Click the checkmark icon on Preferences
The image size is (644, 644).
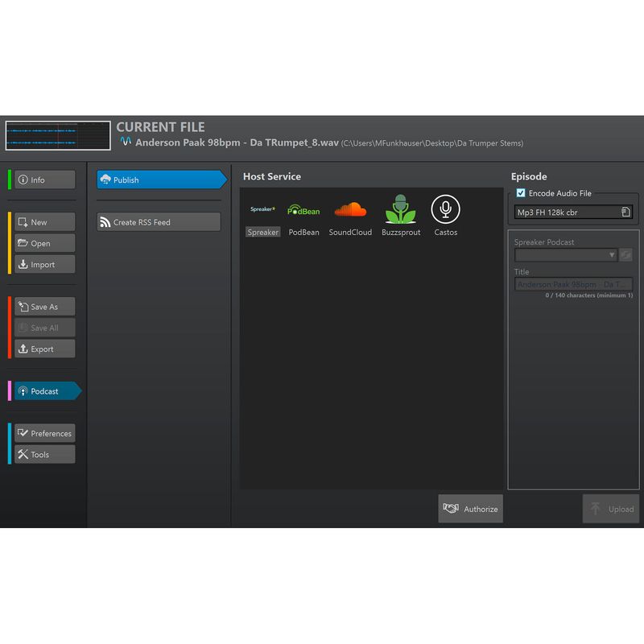tap(23, 433)
